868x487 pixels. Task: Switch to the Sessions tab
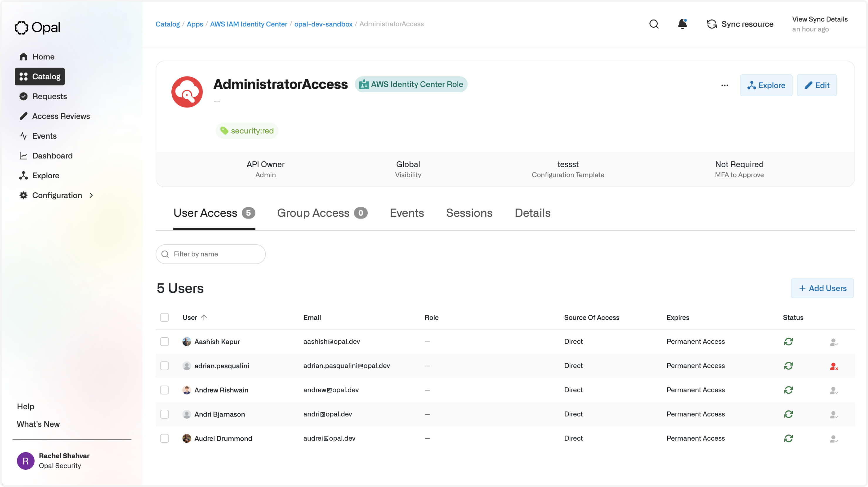tap(469, 213)
